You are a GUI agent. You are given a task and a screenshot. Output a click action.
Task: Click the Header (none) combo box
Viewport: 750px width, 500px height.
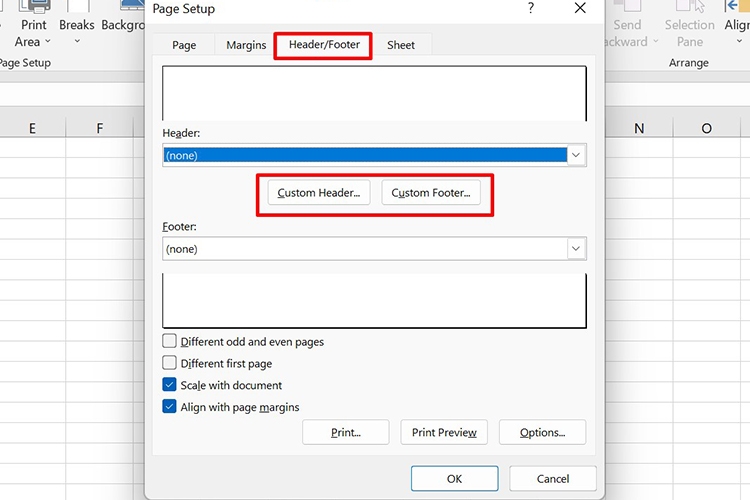tap(374, 155)
